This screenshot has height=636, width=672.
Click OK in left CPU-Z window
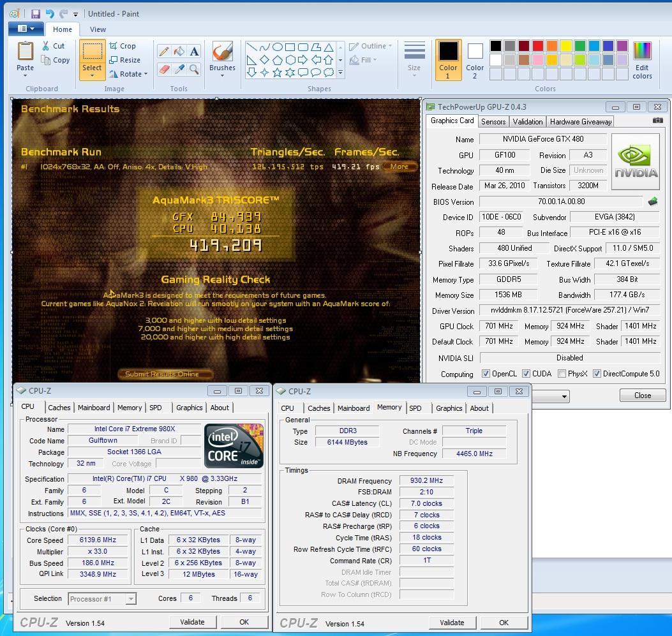244,622
